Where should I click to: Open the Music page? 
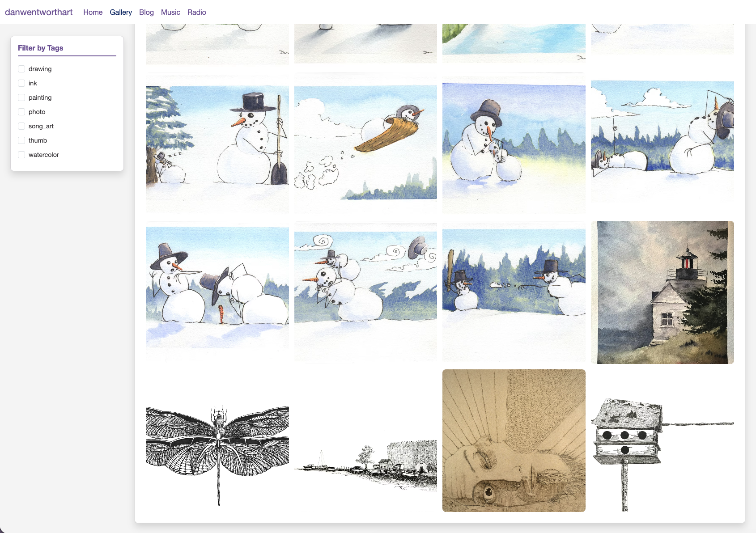point(170,12)
